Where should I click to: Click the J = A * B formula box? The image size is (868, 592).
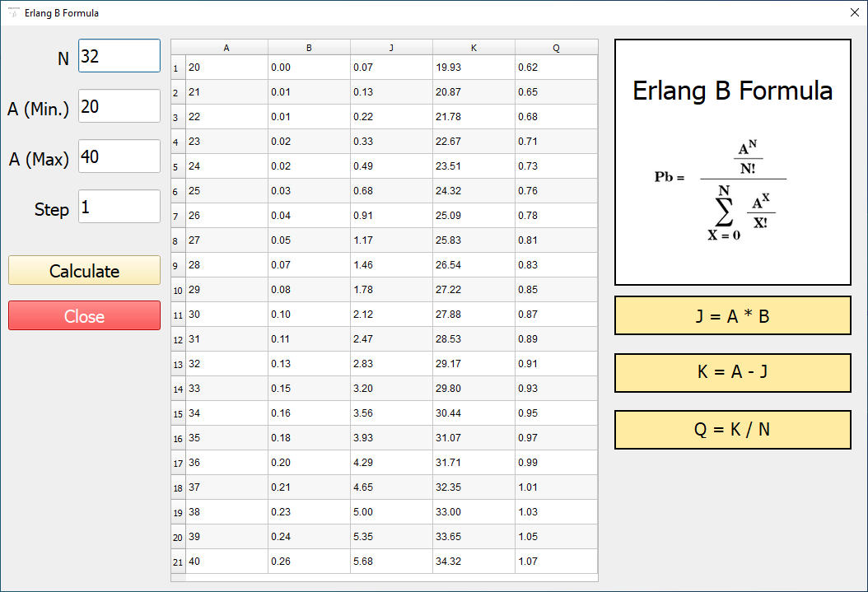(x=732, y=315)
